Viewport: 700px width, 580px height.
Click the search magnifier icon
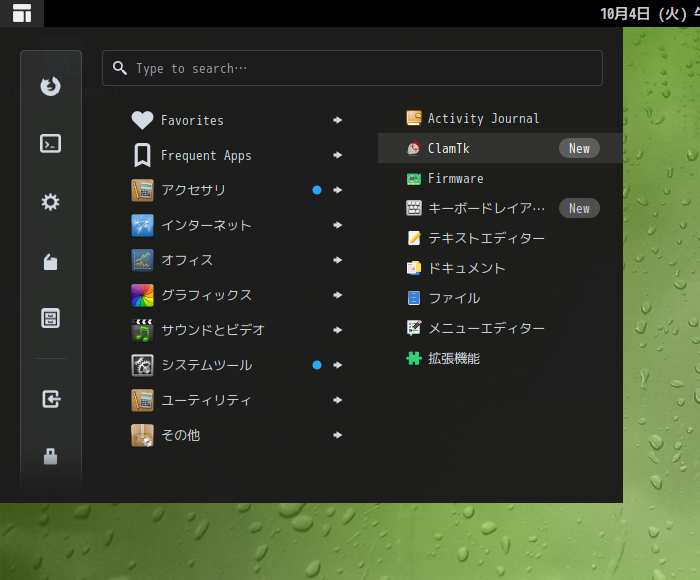click(120, 68)
